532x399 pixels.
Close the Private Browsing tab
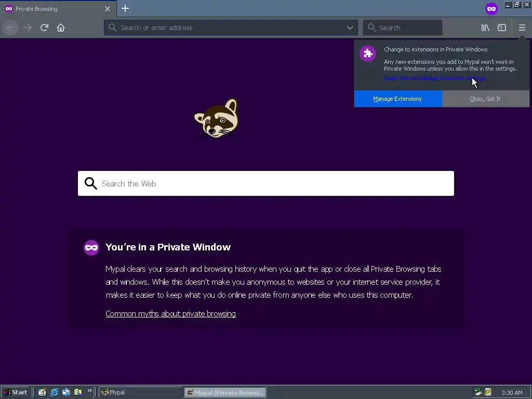pos(108,9)
